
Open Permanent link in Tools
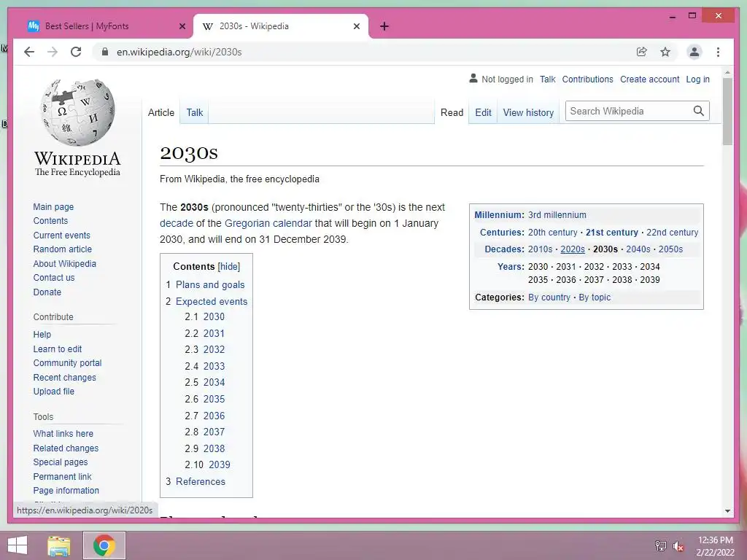(62, 476)
